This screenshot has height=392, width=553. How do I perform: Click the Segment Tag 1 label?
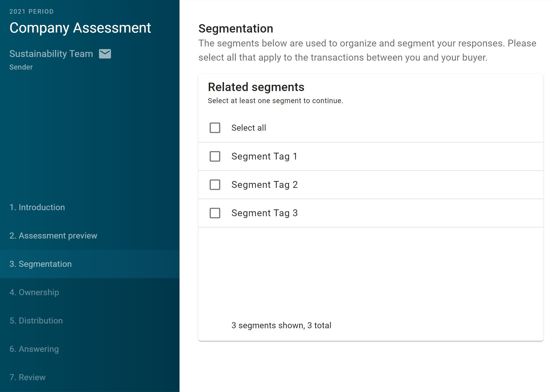[264, 156]
